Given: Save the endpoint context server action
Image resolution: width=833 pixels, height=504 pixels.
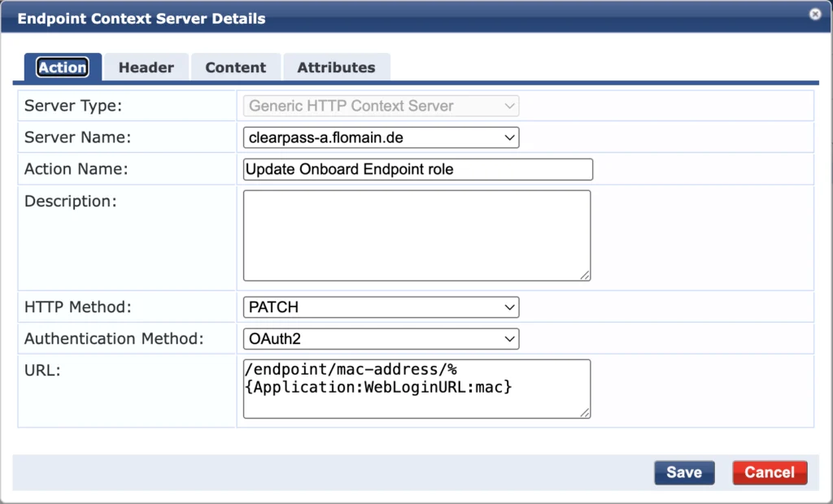Looking at the screenshot, I should coord(683,472).
